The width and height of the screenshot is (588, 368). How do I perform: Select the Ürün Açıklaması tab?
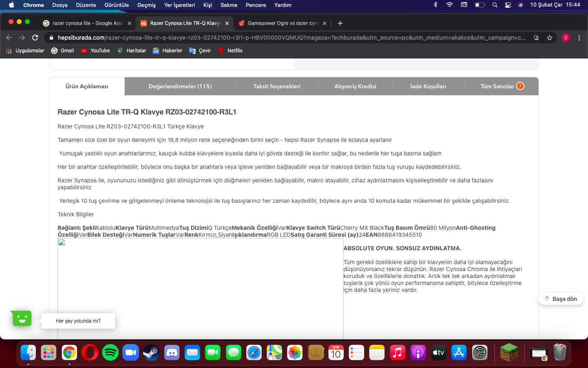[87, 86]
